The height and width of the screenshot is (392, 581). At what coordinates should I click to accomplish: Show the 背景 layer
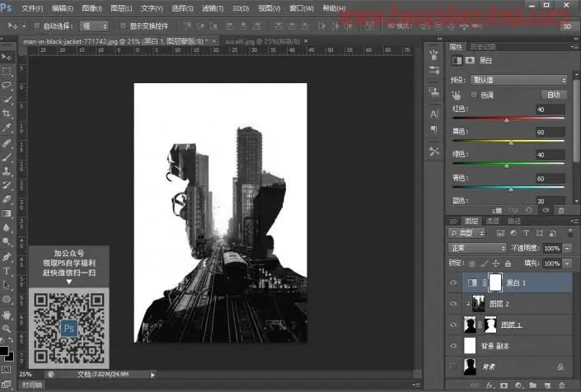tap(453, 366)
